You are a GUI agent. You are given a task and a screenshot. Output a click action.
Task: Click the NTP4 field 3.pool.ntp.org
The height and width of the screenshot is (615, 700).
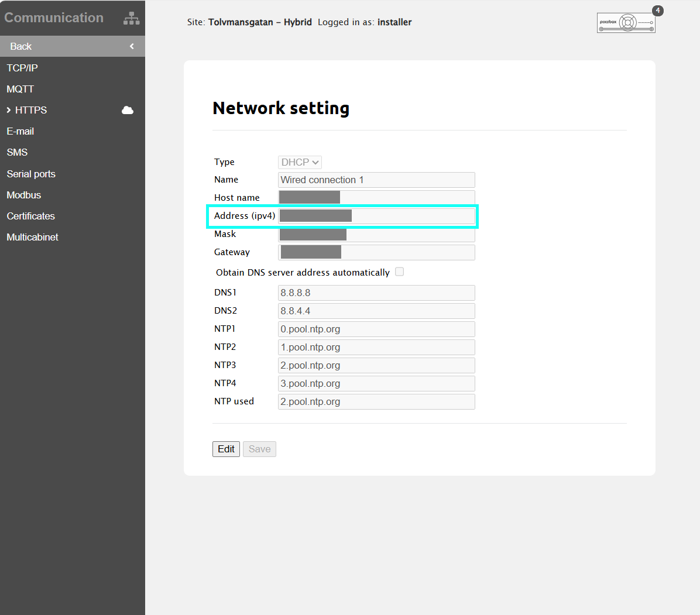376,383
